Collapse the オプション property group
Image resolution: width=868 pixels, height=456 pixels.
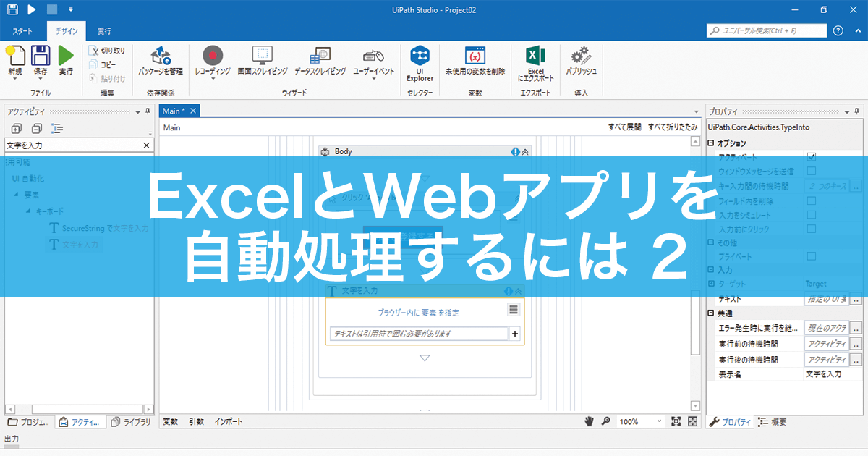(x=711, y=143)
